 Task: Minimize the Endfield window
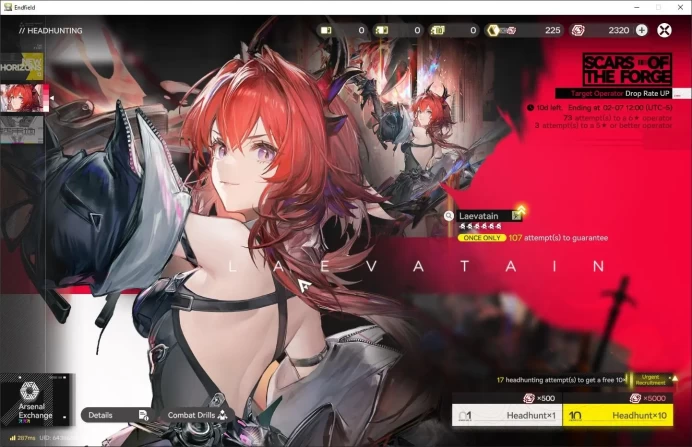(636, 7)
